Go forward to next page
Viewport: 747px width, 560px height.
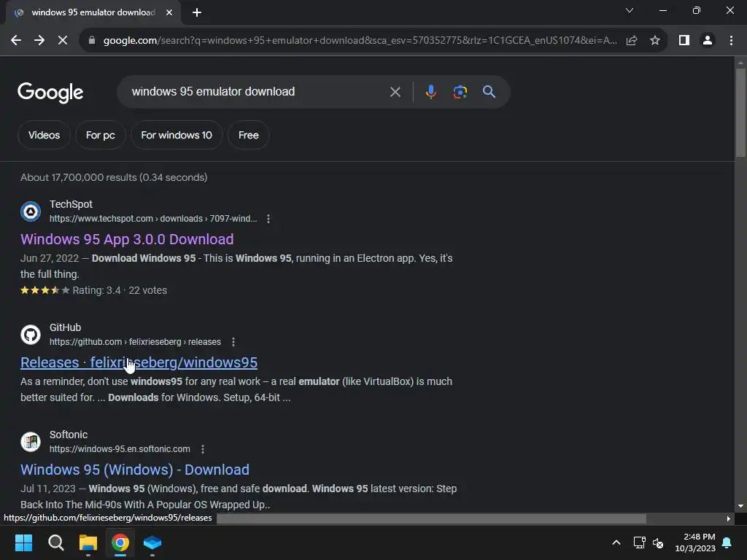click(39, 41)
